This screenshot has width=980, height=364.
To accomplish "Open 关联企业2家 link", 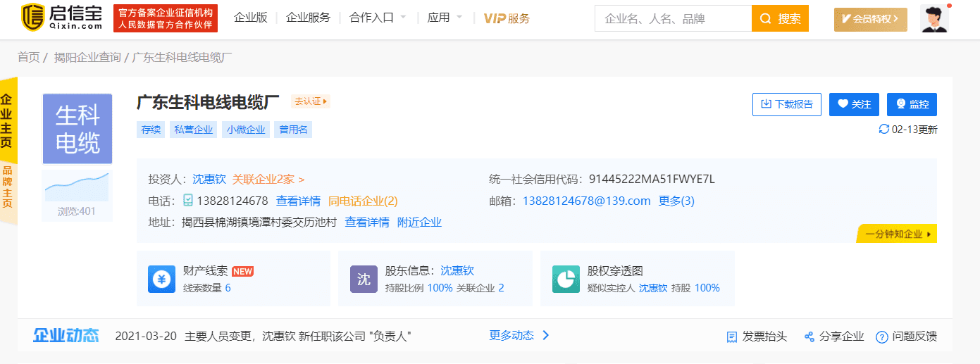I will [x=268, y=180].
